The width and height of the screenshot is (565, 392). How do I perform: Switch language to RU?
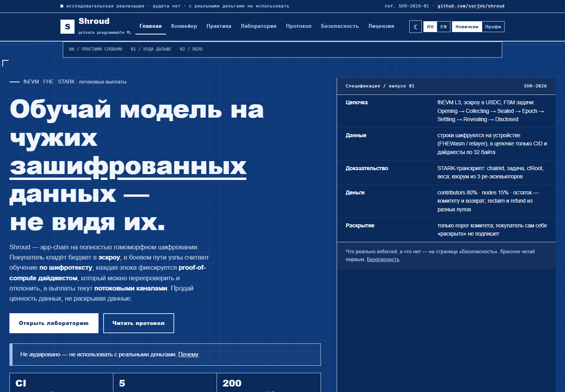430,27
